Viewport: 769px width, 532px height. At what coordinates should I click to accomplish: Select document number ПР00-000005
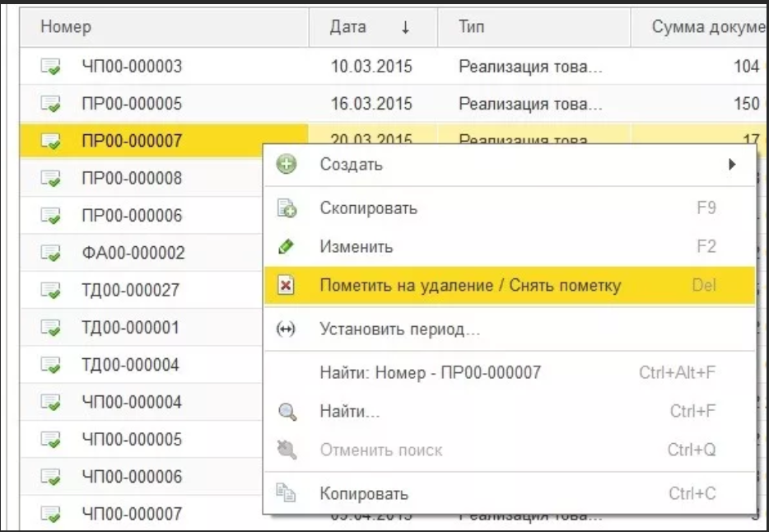pos(132,104)
